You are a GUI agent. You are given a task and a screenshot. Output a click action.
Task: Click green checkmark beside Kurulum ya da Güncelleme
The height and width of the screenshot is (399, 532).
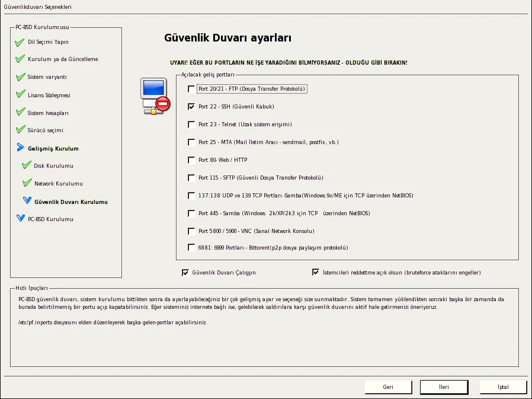(x=20, y=59)
